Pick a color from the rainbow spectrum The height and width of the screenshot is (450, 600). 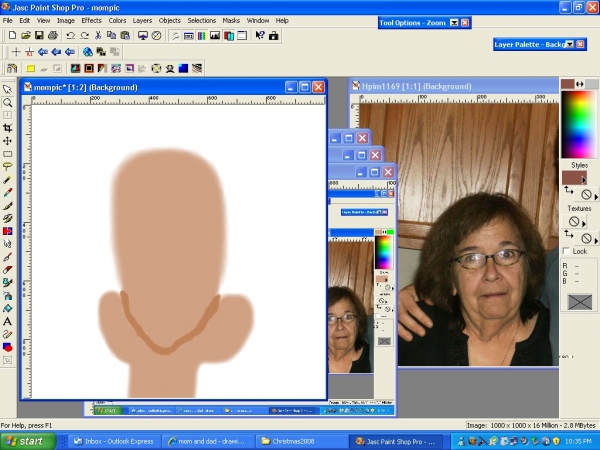[579, 124]
